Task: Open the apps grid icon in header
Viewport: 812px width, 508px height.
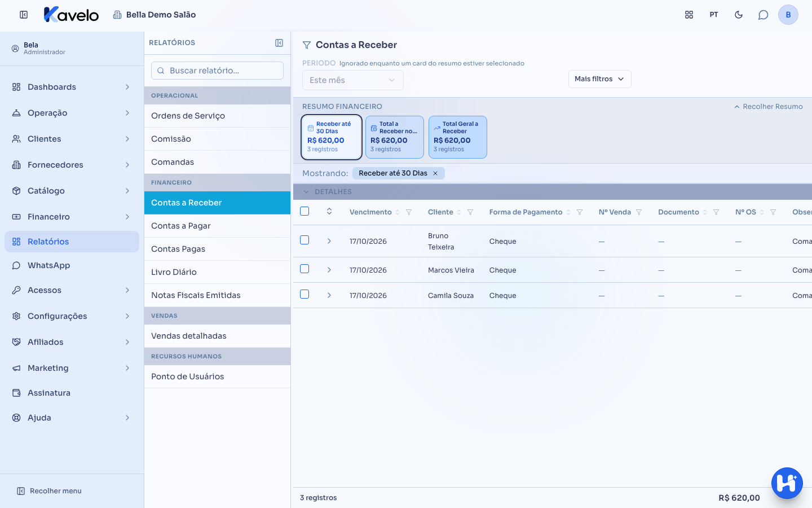Action: point(689,15)
